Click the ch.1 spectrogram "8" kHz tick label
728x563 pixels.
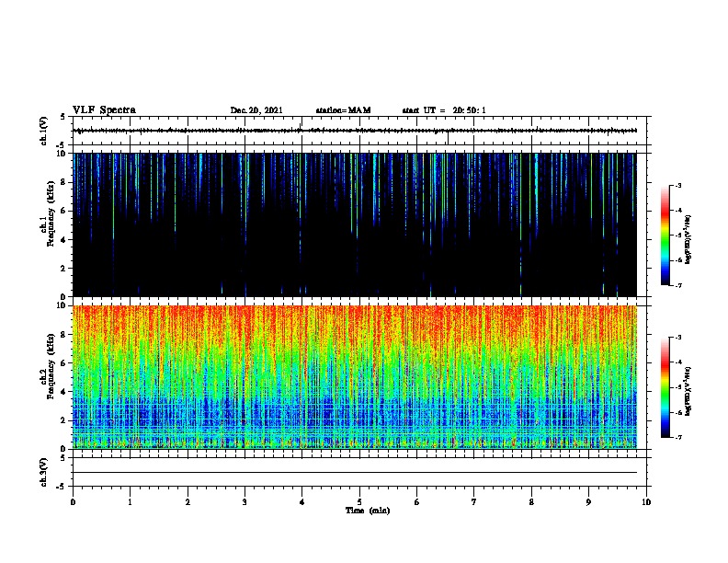(63, 182)
